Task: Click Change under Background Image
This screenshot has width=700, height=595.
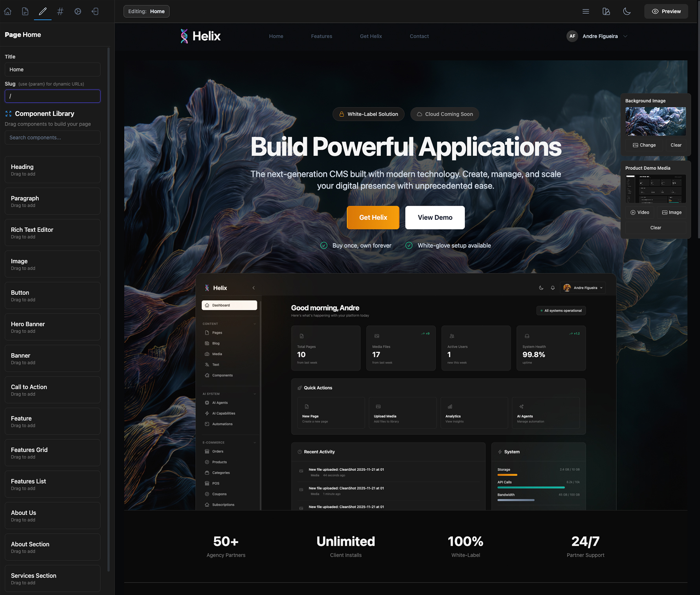Action: point(644,145)
